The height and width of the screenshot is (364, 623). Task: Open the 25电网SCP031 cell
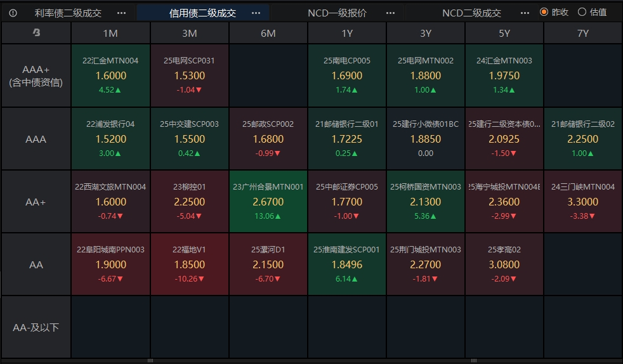pos(190,75)
